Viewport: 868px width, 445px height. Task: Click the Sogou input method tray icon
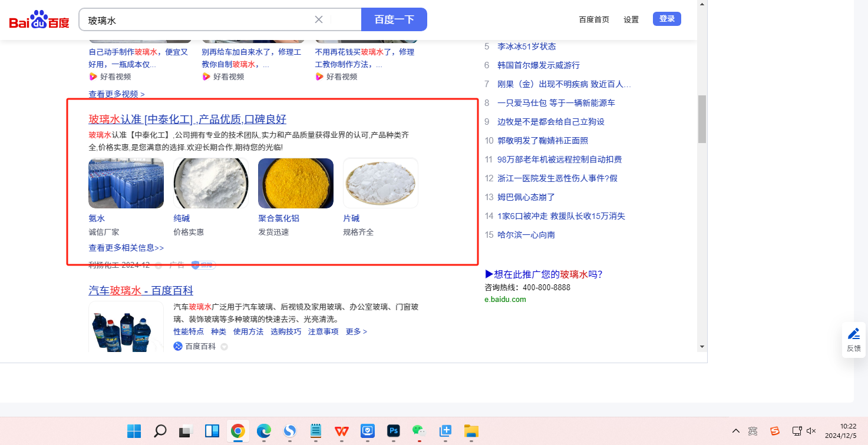point(775,431)
